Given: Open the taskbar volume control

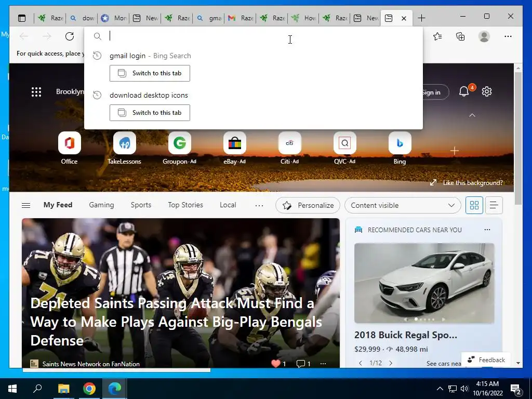Looking at the screenshot, I should [x=464, y=389].
